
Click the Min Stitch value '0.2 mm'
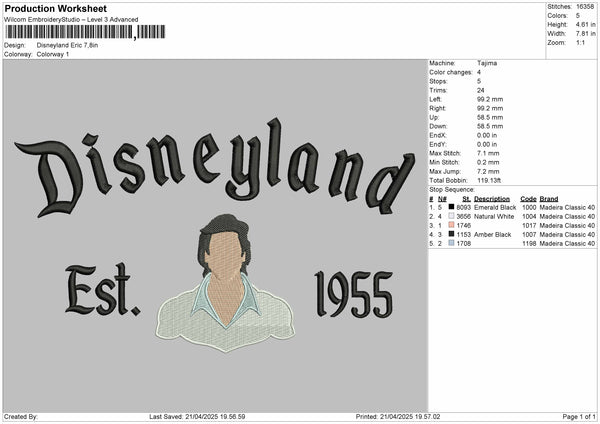pos(488,162)
